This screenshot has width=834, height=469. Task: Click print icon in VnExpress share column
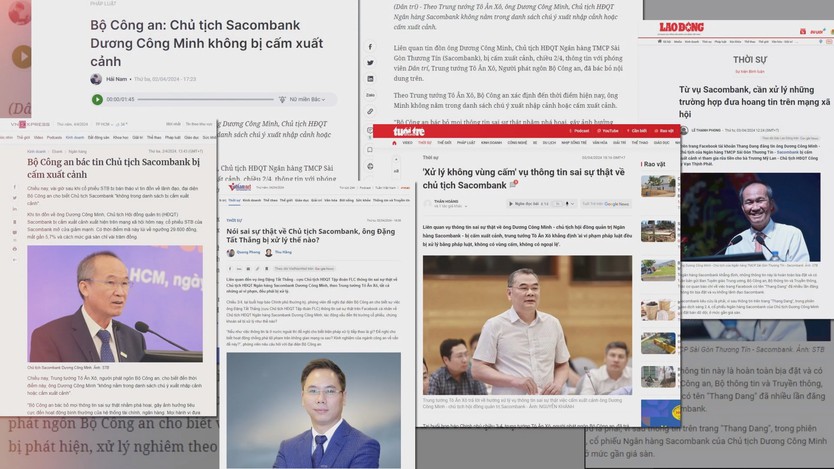click(x=14, y=248)
